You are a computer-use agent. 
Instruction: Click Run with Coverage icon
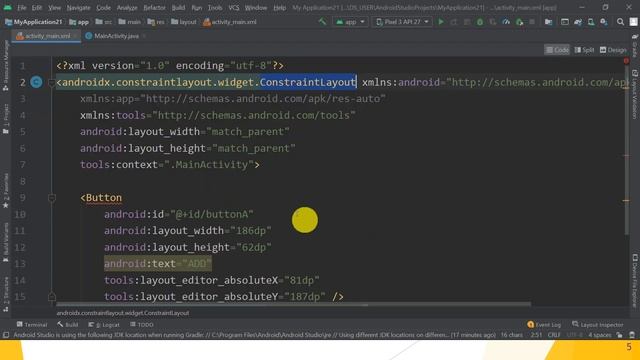(493, 22)
